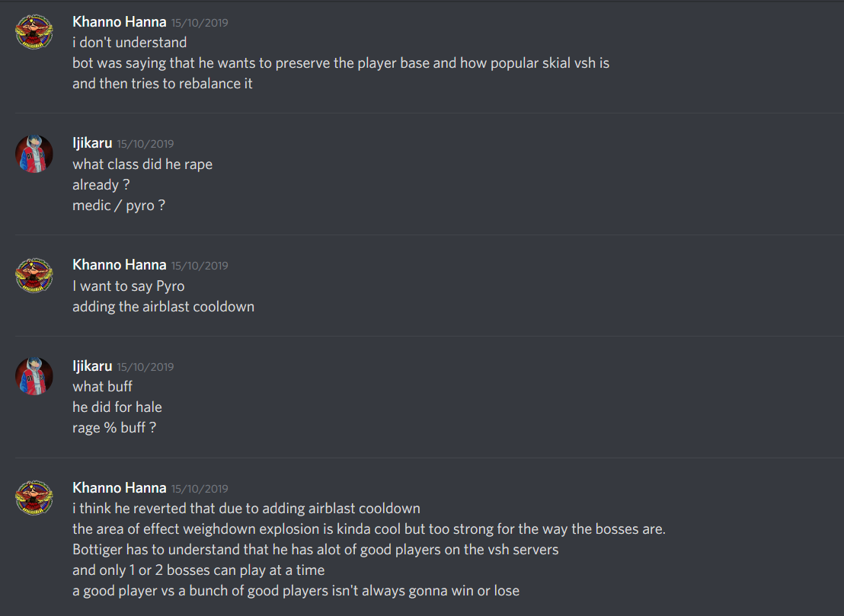
Task: Select message 'medic / pyro ?'
Action: coord(119,206)
